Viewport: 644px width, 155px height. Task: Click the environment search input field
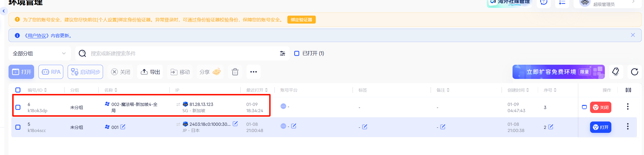coord(182,53)
